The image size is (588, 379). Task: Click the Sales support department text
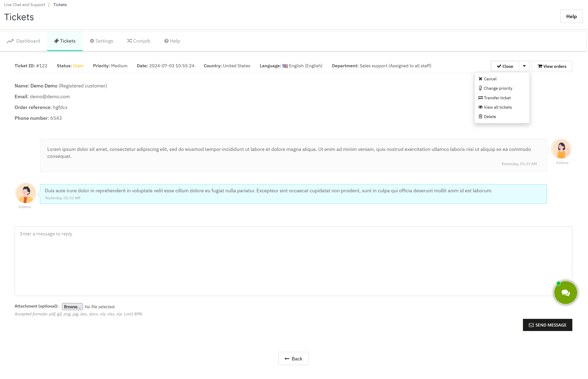[395, 66]
